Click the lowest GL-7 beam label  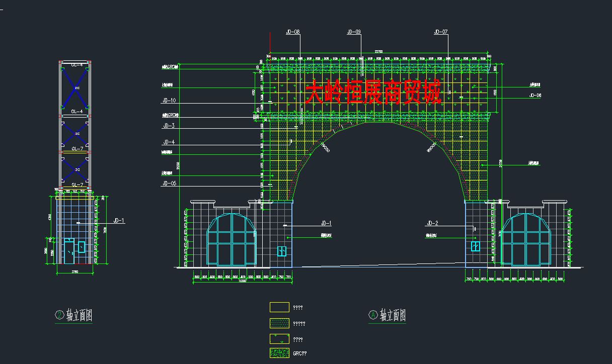tap(77, 185)
